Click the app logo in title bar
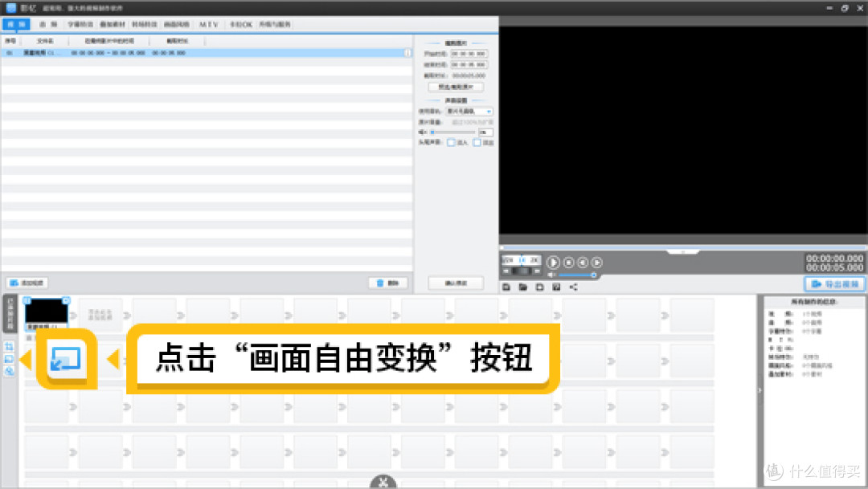This screenshot has width=868, height=489. point(10,8)
